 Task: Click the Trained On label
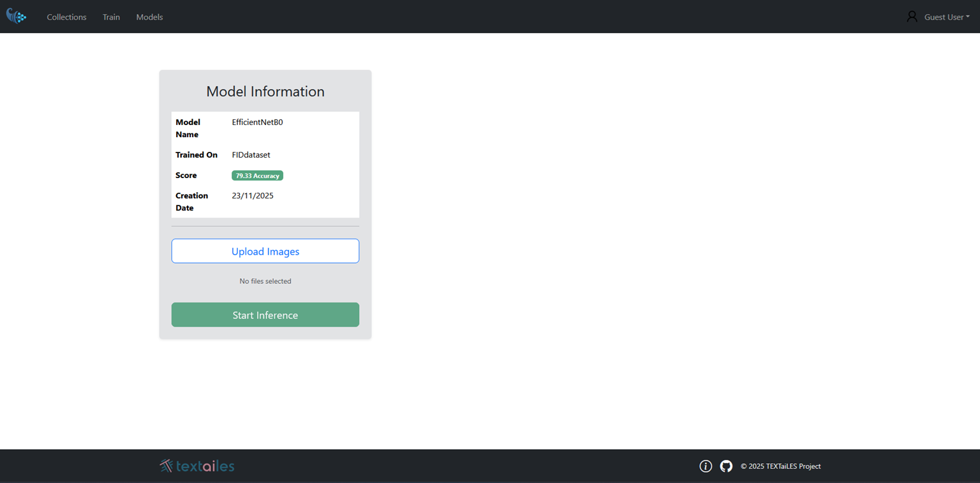coord(197,155)
